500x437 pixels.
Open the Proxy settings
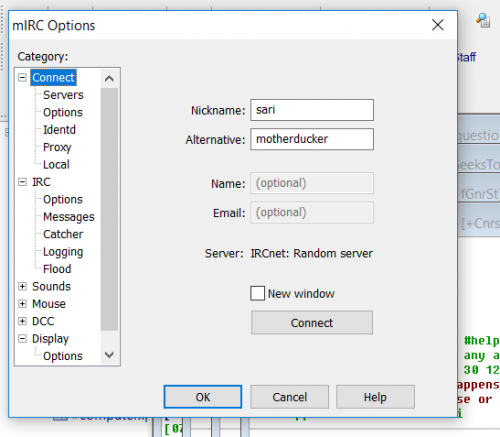coord(57,147)
